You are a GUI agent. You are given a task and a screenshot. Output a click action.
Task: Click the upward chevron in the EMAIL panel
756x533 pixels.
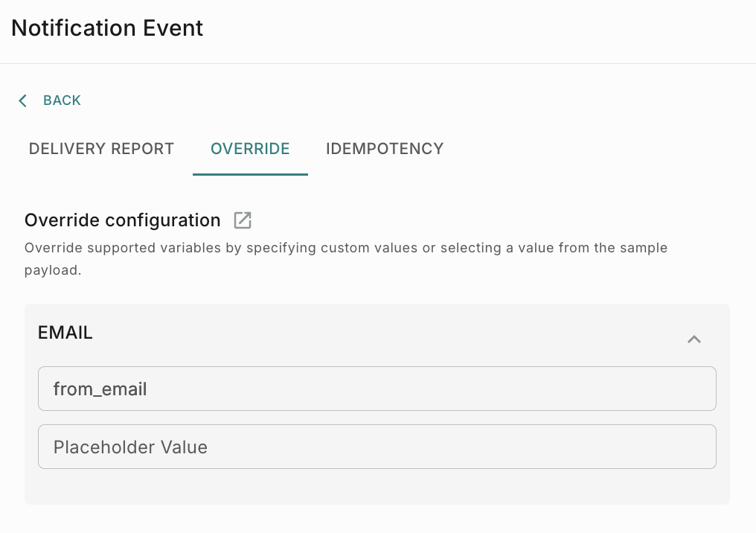pos(694,339)
